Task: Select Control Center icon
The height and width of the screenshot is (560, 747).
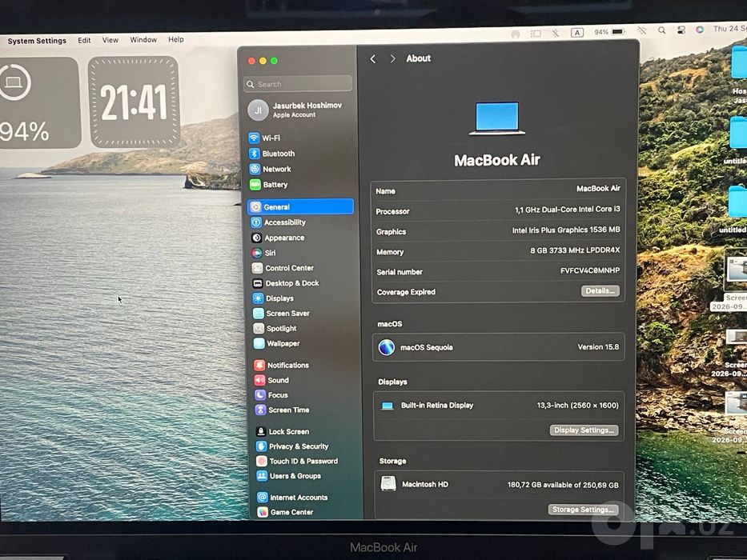Action: pyautogui.click(x=258, y=268)
